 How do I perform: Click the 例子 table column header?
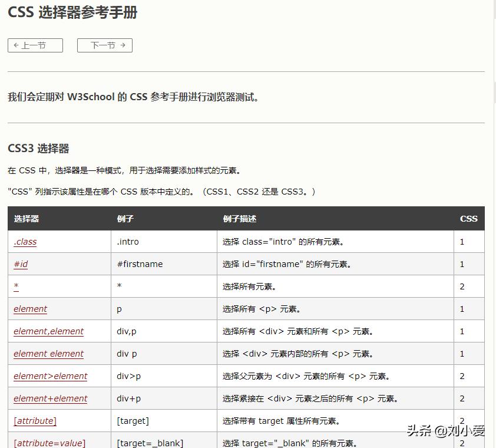(124, 218)
